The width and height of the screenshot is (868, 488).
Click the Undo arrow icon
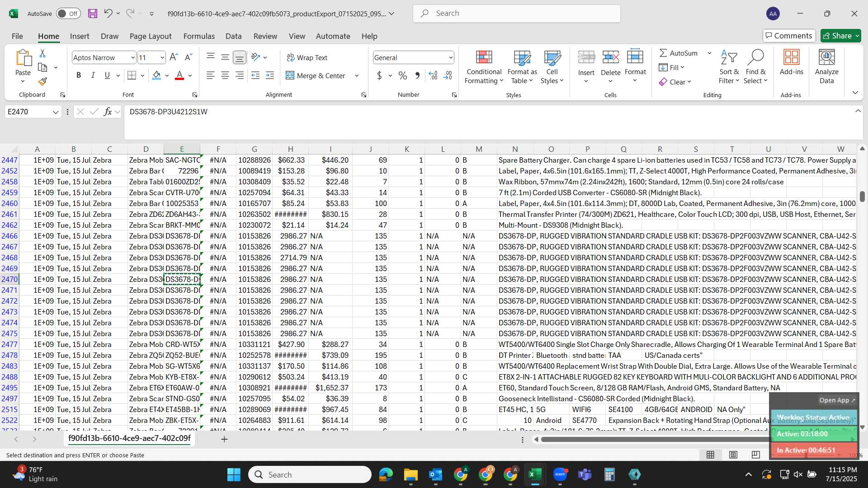pos(108,14)
